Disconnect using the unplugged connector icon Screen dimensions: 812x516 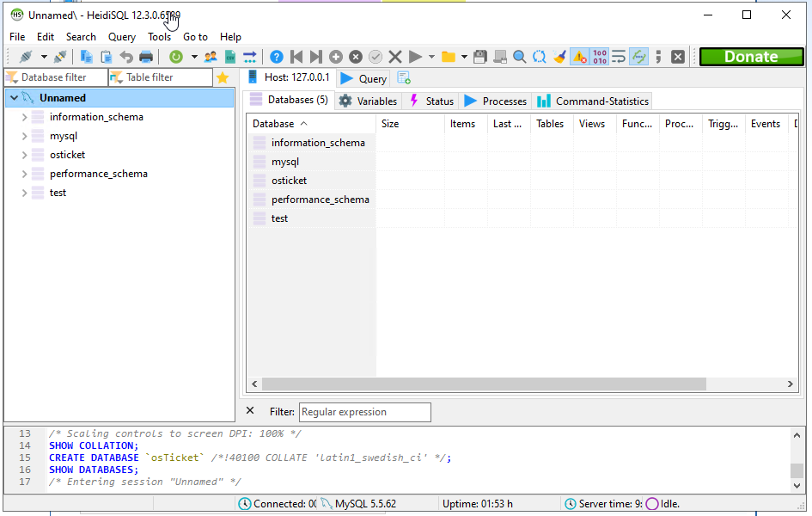(x=60, y=57)
